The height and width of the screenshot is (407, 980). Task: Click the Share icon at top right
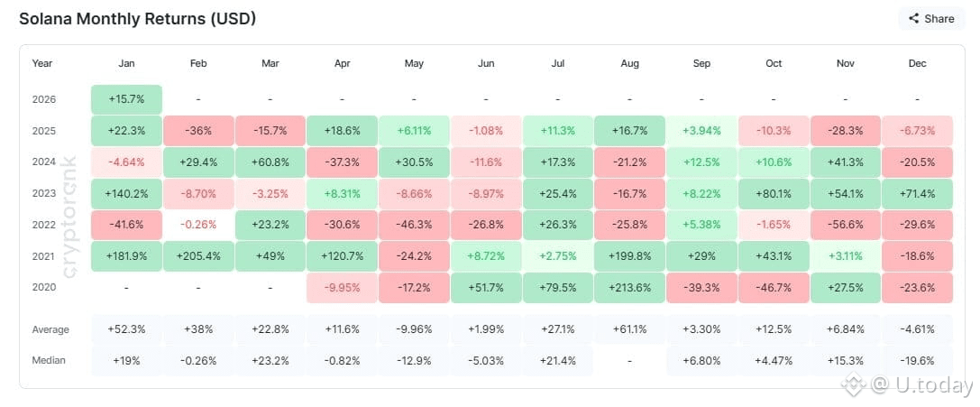[x=914, y=18]
